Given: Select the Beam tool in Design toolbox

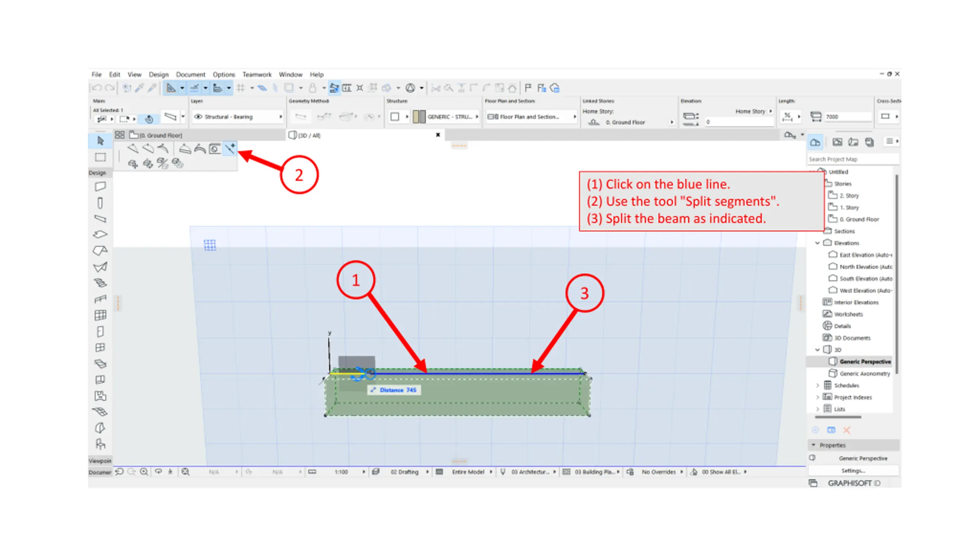Looking at the screenshot, I should tap(100, 219).
